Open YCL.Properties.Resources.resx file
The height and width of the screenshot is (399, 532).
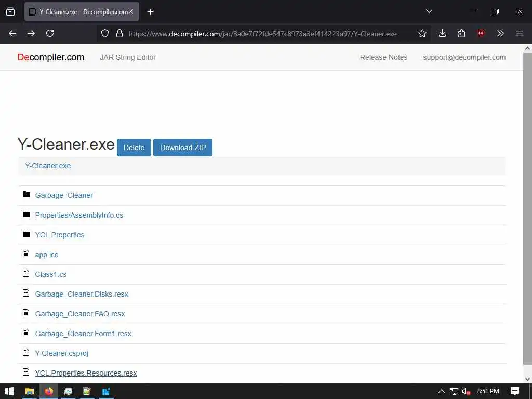(86, 373)
